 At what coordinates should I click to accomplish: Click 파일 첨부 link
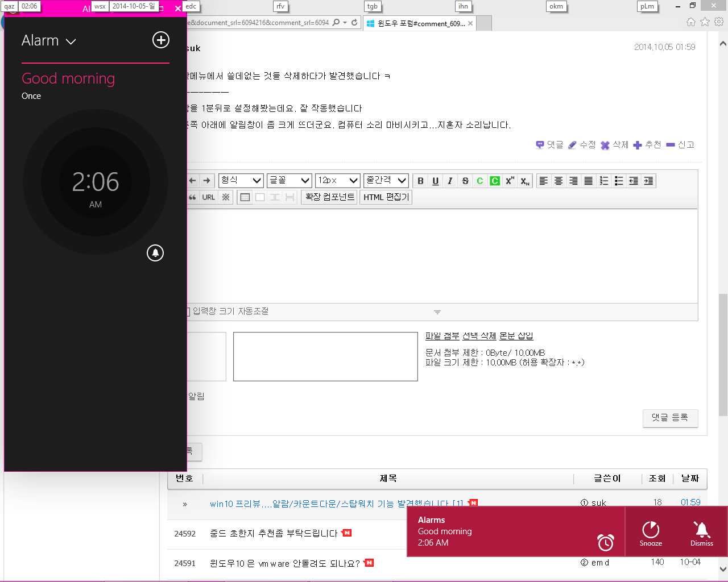coord(442,336)
